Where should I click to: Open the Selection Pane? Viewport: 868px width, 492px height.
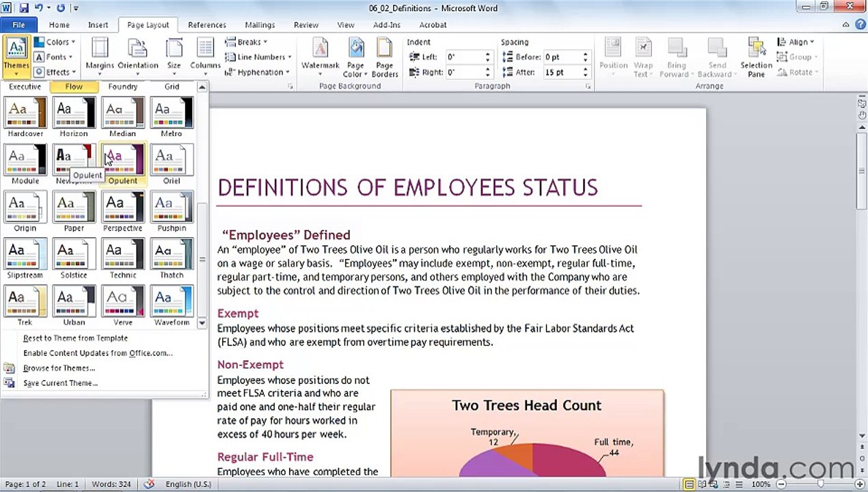click(x=756, y=57)
